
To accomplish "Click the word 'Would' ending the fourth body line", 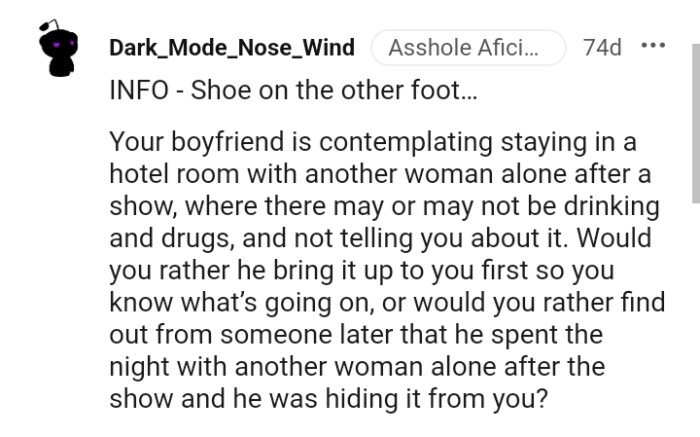I will tap(627, 242).
